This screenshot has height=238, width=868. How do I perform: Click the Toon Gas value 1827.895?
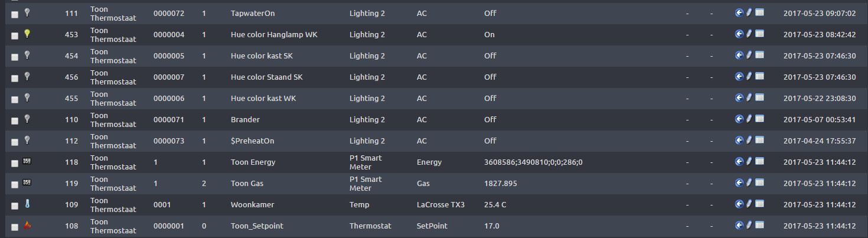pyautogui.click(x=501, y=183)
